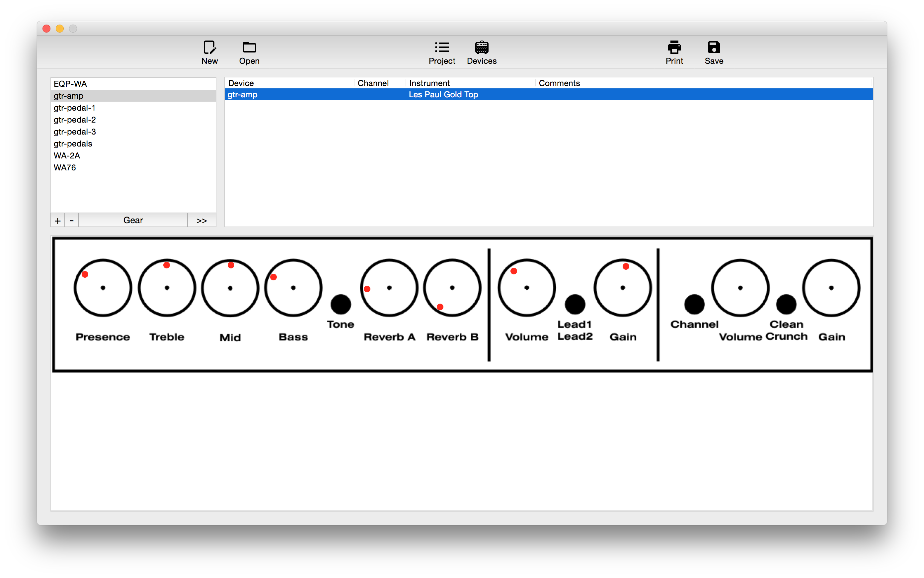The height and width of the screenshot is (578, 924).
Task: Click the Channel column header
Action: coord(380,83)
